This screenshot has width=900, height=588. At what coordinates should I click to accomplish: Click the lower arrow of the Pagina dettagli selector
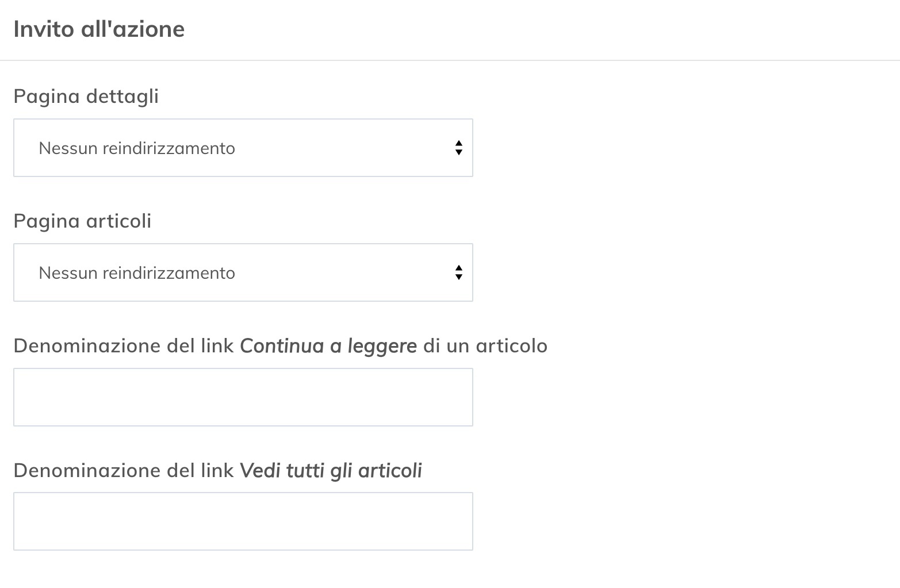point(458,153)
